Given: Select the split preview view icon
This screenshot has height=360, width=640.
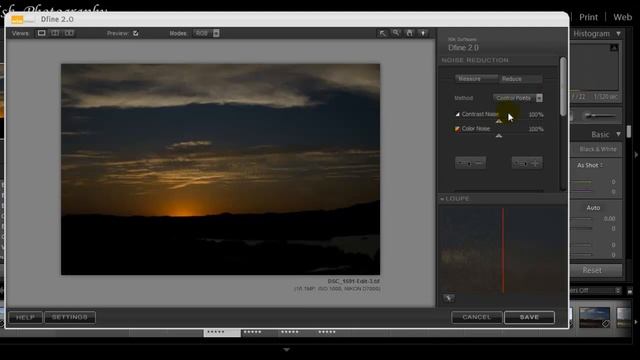Looking at the screenshot, I should click(x=55, y=33).
